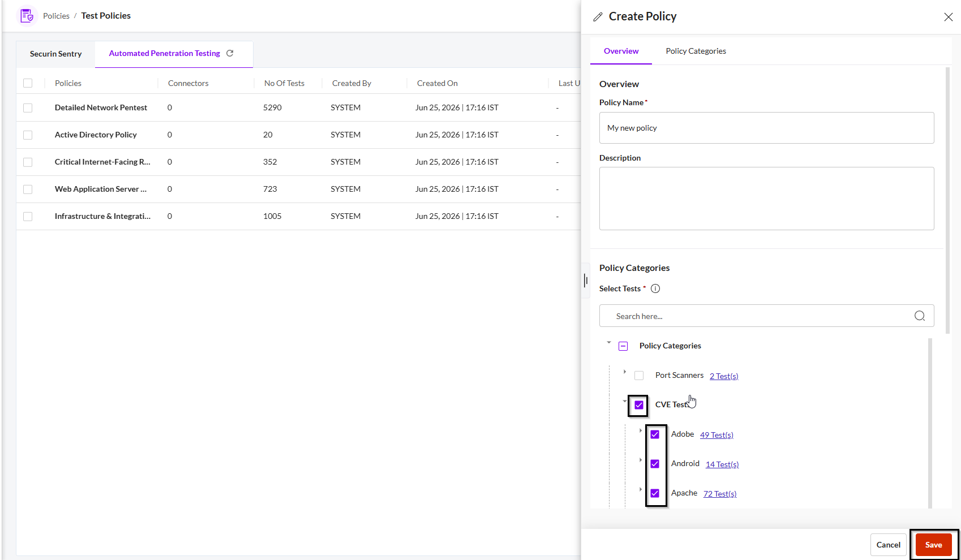This screenshot has width=961, height=560.
Task: Collapse the CVE Tests node
Action: [x=625, y=401]
